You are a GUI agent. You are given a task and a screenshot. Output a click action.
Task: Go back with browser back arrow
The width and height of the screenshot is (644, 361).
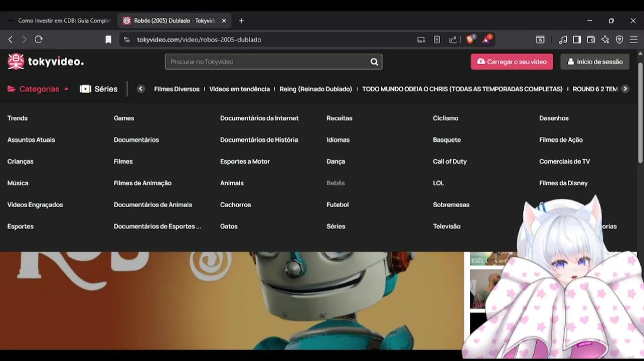(10, 40)
